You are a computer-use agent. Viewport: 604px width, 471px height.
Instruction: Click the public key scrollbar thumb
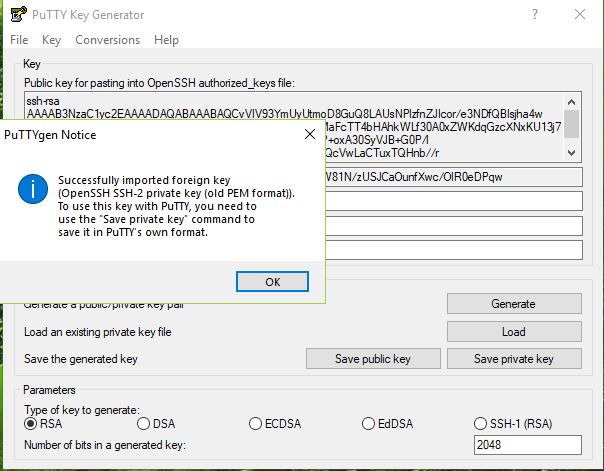tap(572, 124)
